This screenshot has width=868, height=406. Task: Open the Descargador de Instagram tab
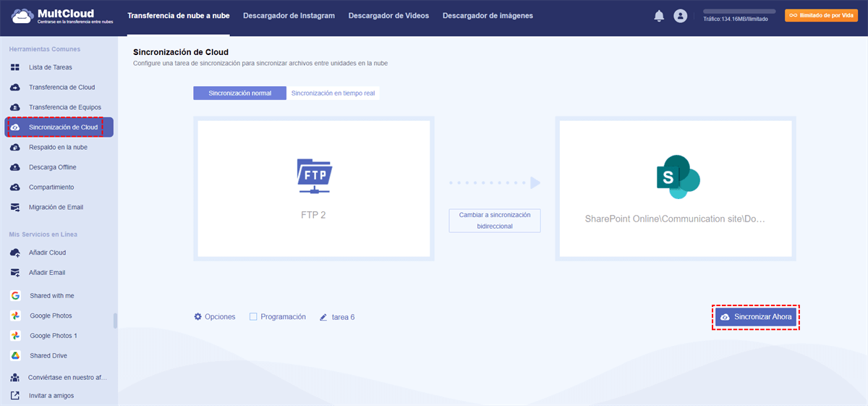point(289,16)
